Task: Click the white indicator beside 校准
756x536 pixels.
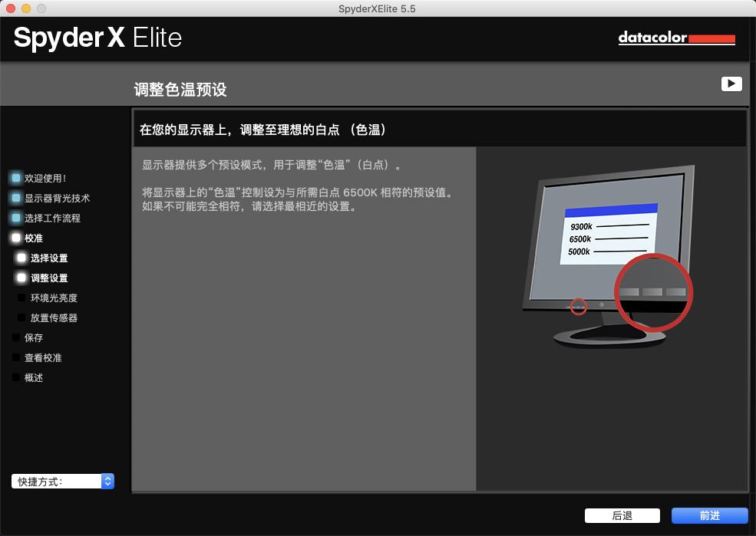Action: [16, 238]
